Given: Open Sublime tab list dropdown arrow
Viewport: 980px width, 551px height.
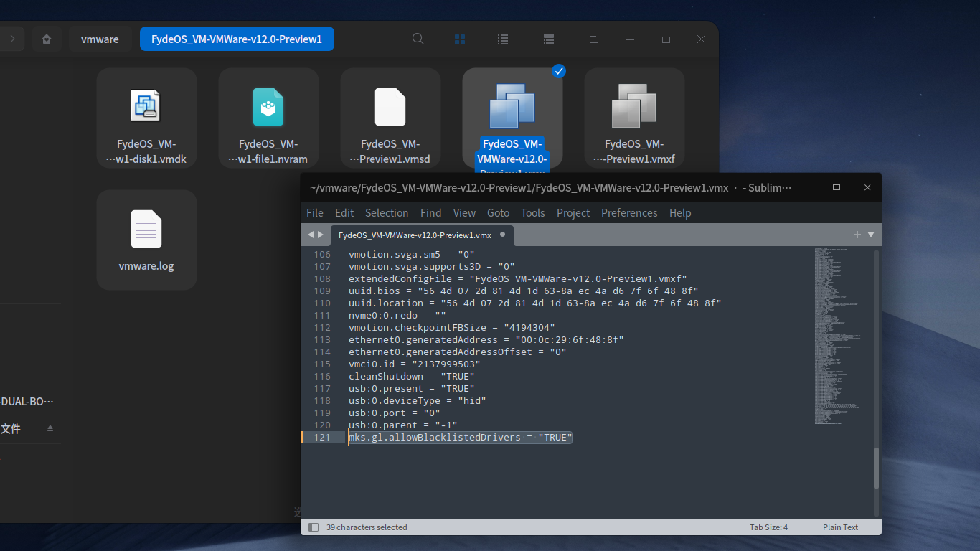Looking at the screenshot, I should coord(871,235).
